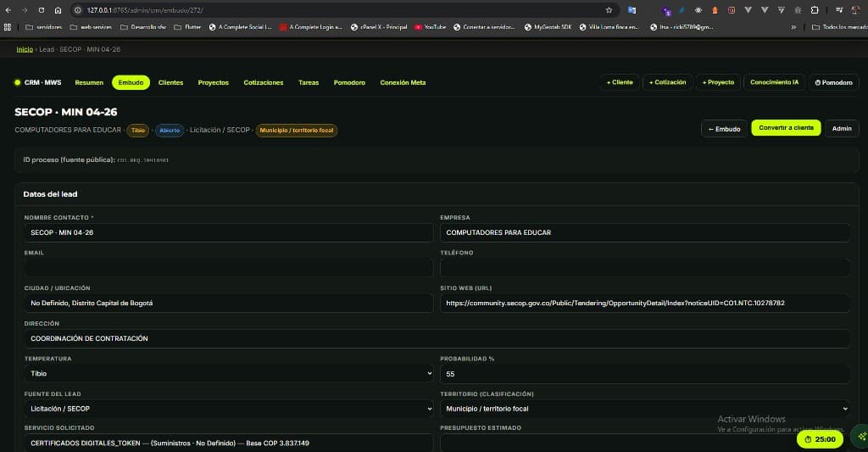Screen dimensions: 868x452
Task: Click the Presupuesto estimado field
Action: coord(644,444)
